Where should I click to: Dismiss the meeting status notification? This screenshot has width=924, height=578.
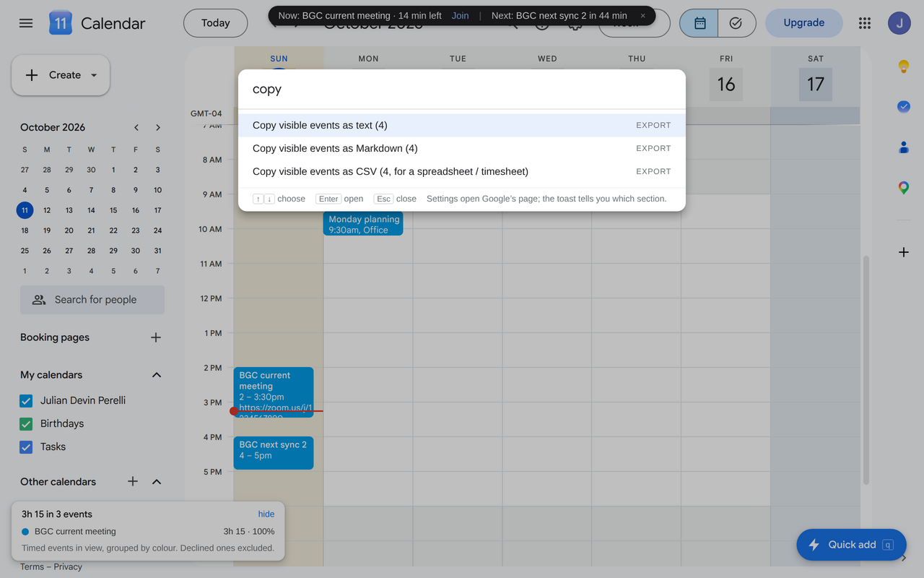642,16
